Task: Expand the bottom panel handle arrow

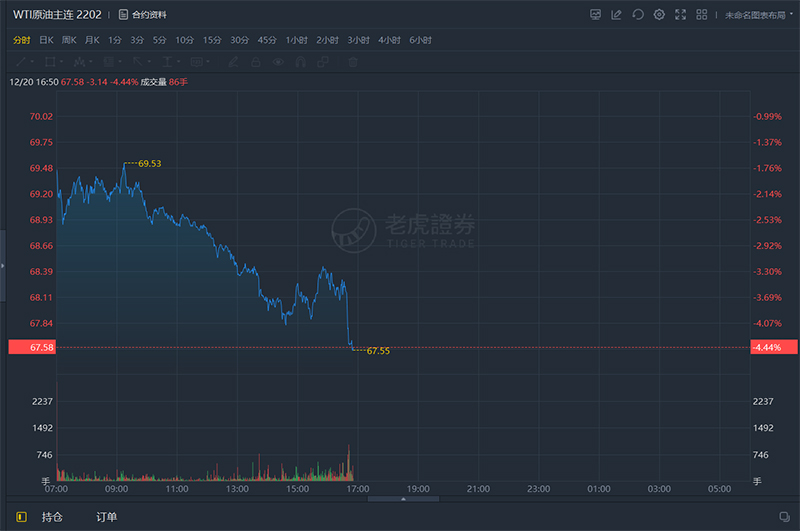Action: (x=402, y=498)
